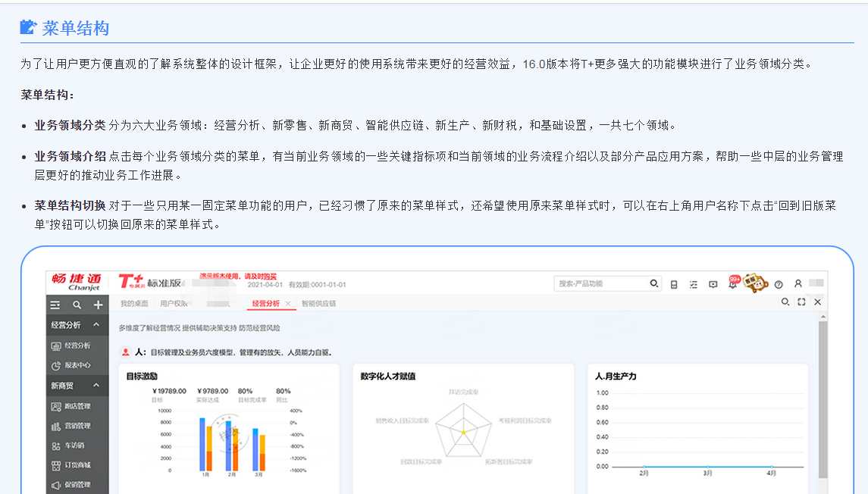Click the scrollbar up arrow in embedded app
The width and height of the screenshot is (868, 494).
coord(823,317)
